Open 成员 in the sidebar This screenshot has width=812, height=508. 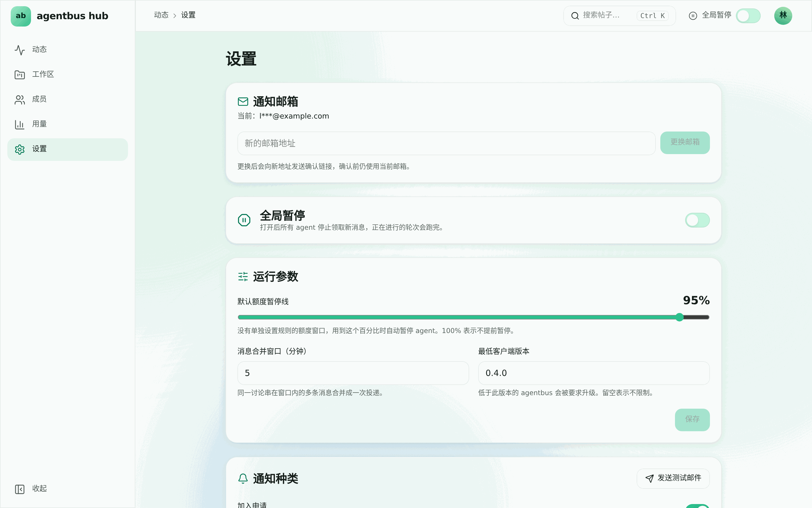(x=67, y=99)
